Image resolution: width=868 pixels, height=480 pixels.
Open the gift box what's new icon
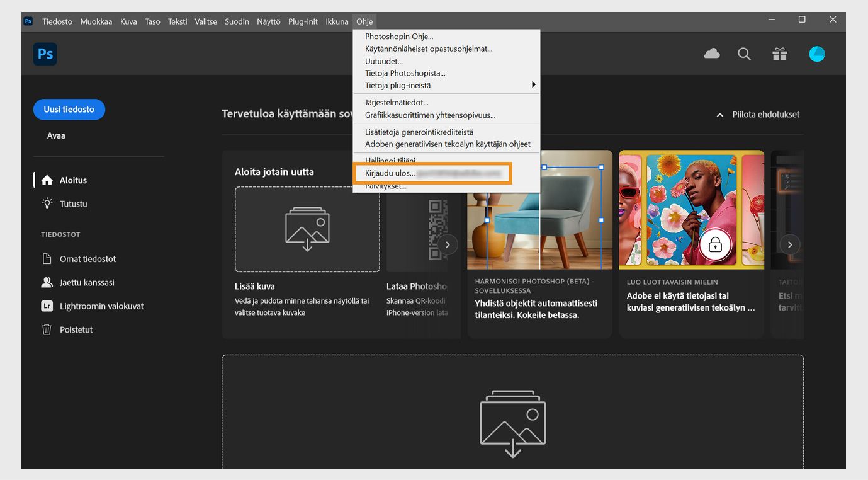tap(780, 54)
